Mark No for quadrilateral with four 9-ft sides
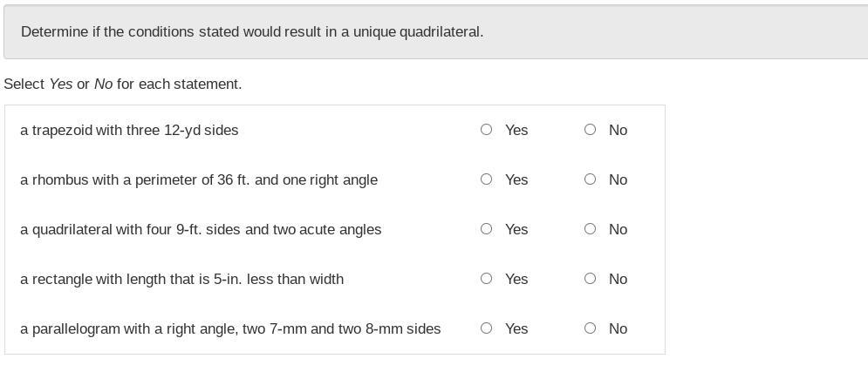Screen dimensions: 868x372 tap(590, 229)
